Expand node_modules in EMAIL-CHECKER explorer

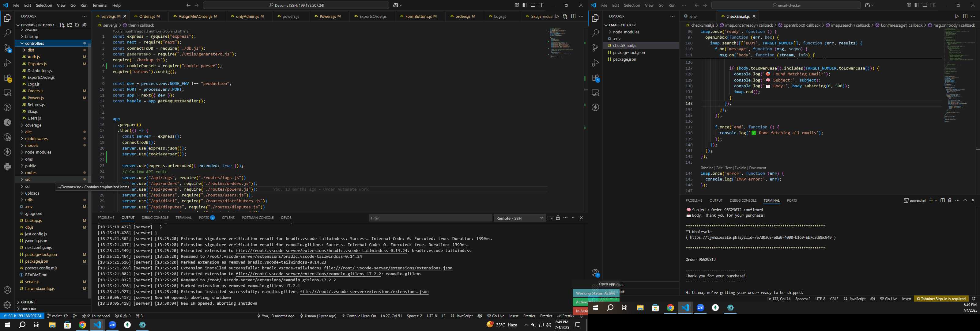(x=641, y=32)
